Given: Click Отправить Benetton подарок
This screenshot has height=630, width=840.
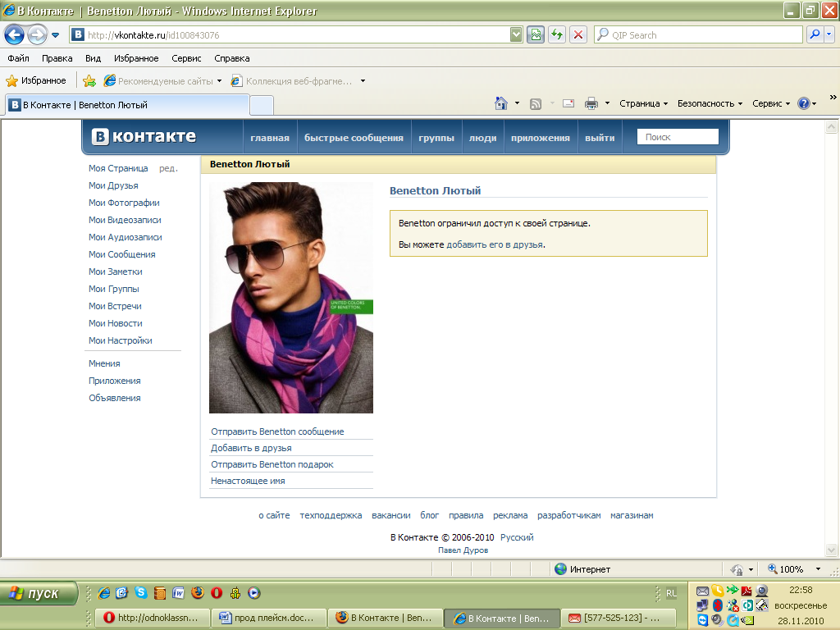Looking at the screenshot, I should pos(272,464).
